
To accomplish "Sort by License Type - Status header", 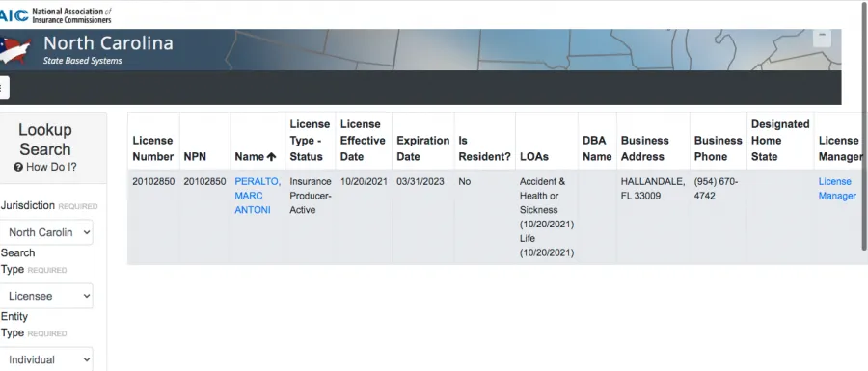I will (310, 141).
